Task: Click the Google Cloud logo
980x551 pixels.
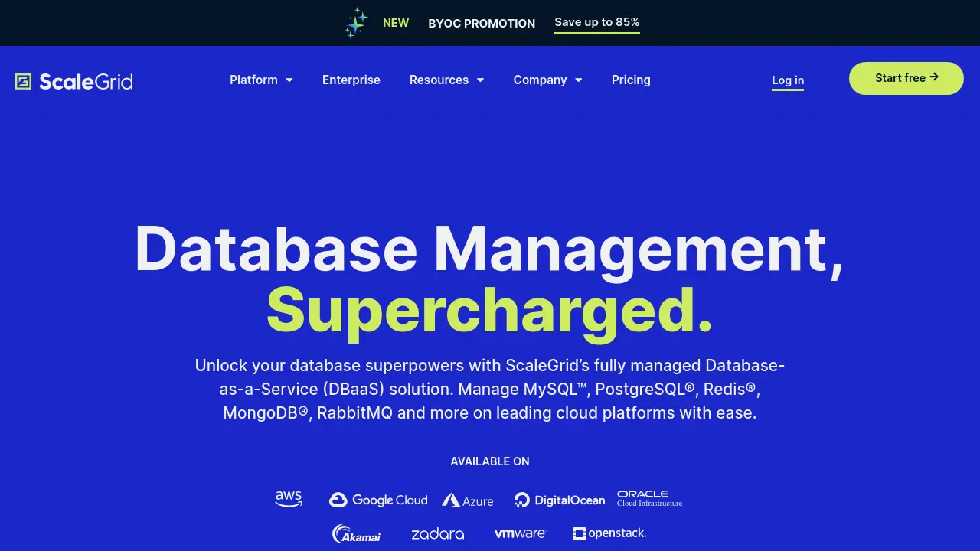Action: point(378,500)
